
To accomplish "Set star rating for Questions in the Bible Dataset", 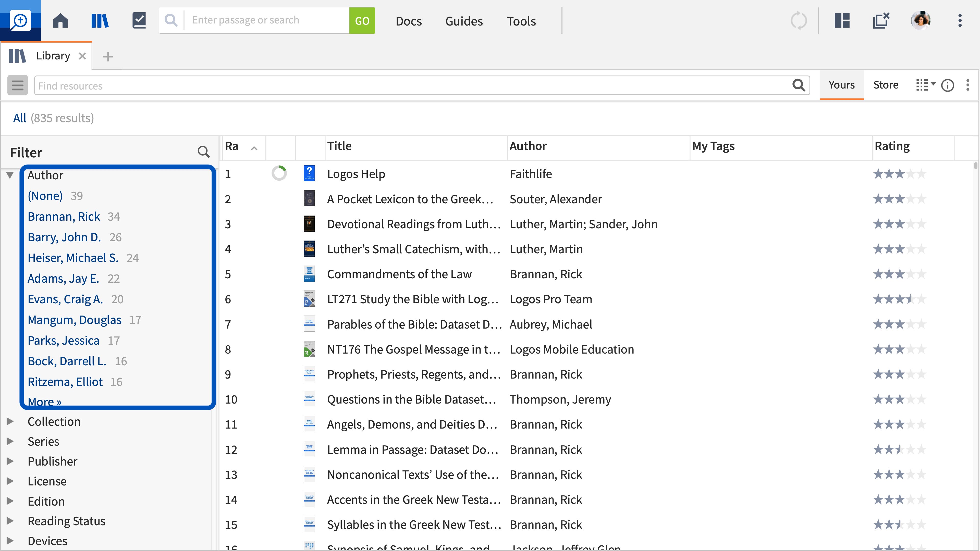I will [899, 399].
